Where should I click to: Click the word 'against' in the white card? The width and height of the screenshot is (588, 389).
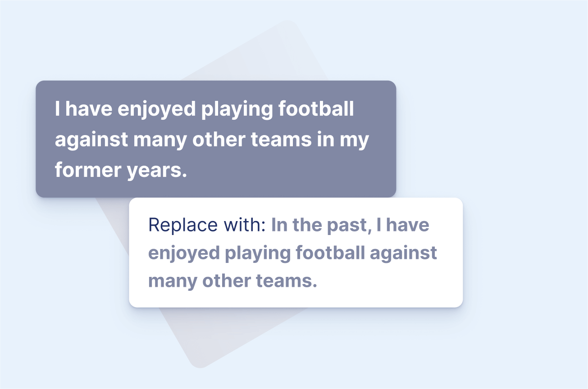403,253
